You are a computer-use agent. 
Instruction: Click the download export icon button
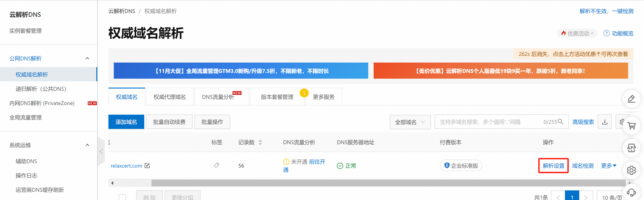tap(605, 122)
